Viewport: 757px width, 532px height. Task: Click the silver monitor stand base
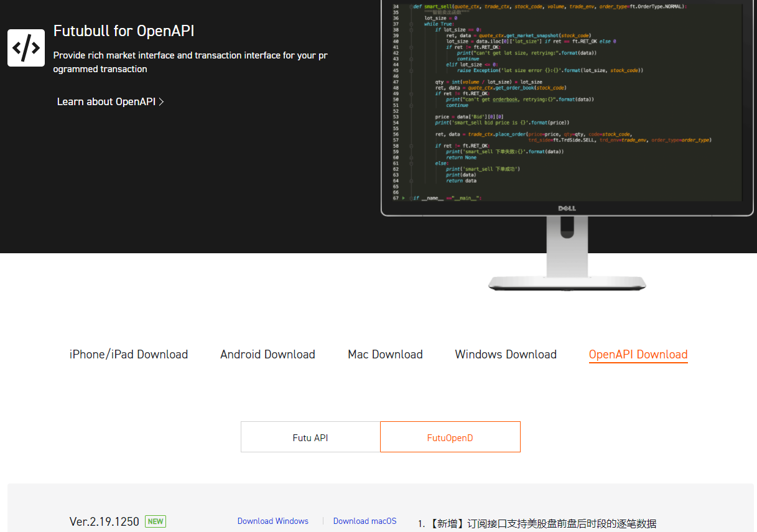(x=567, y=284)
